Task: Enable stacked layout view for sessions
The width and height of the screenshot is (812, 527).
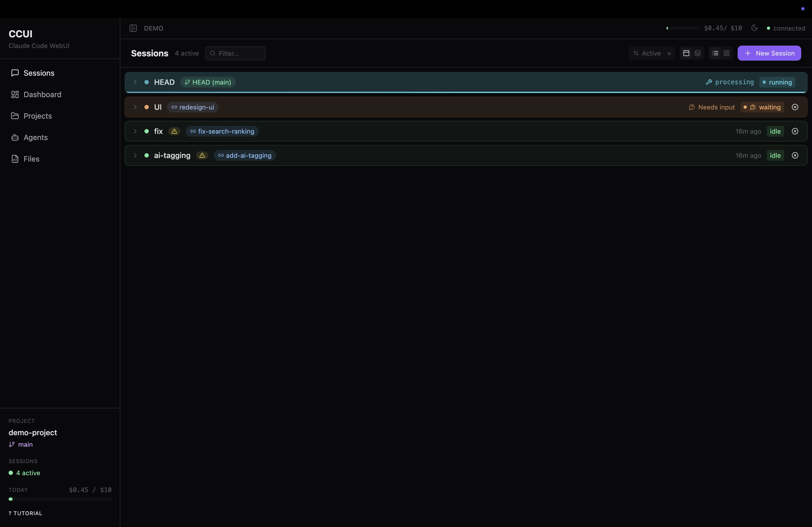Action: pyautogui.click(x=698, y=53)
